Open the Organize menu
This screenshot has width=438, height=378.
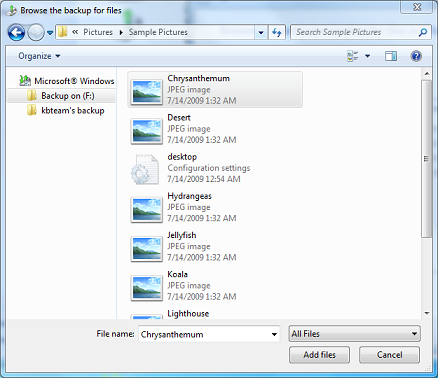tap(39, 56)
